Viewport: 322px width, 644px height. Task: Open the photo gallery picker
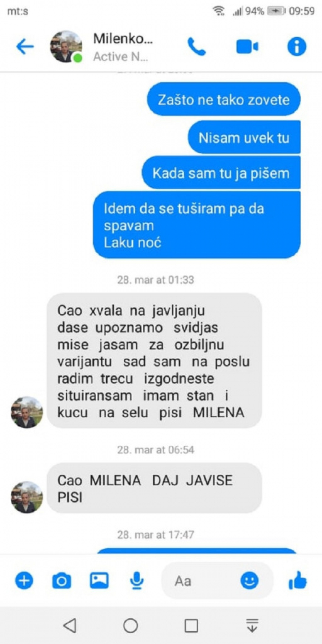tap(99, 580)
